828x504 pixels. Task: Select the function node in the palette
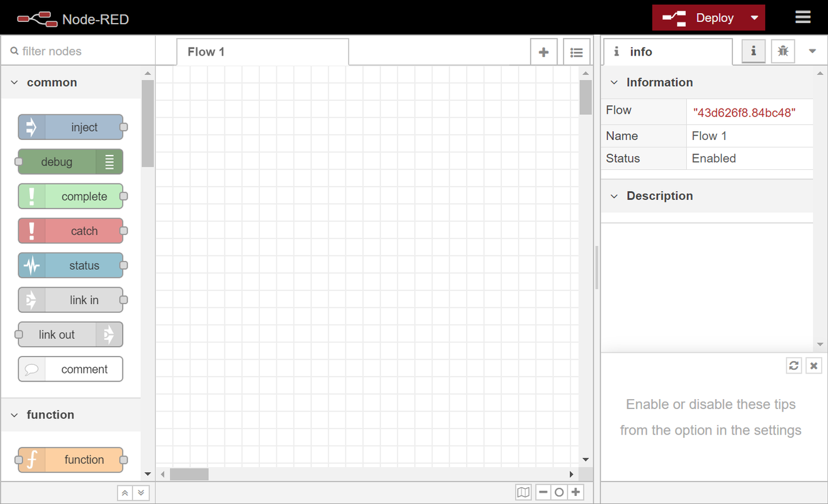[71, 460]
